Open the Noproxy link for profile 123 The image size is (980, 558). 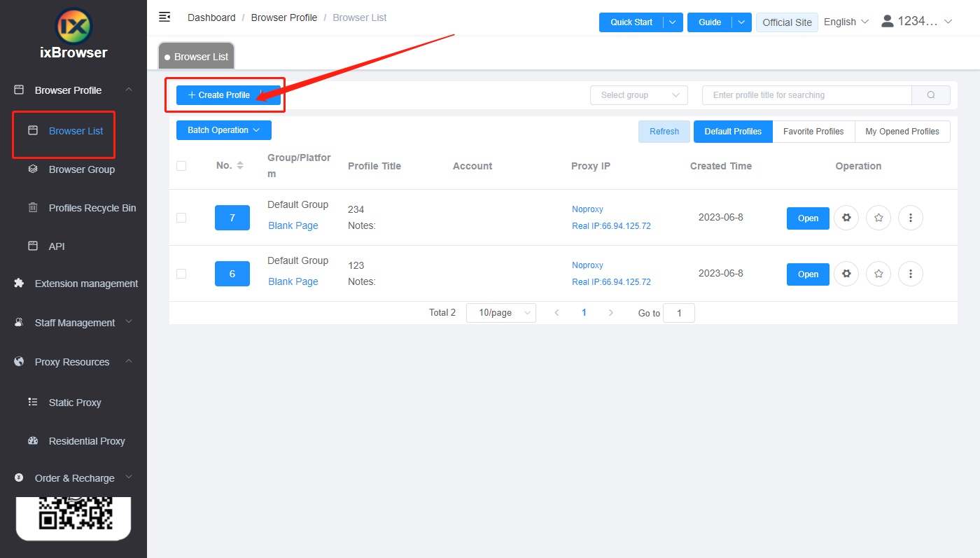coord(587,265)
